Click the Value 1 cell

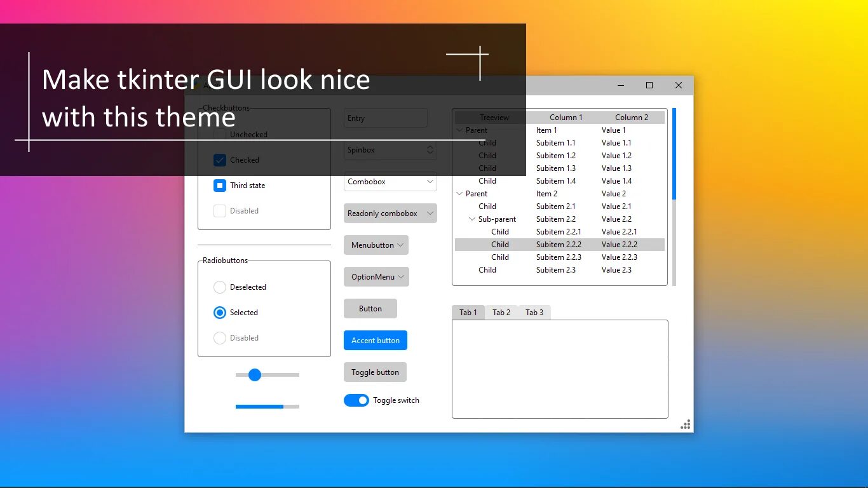(x=614, y=130)
